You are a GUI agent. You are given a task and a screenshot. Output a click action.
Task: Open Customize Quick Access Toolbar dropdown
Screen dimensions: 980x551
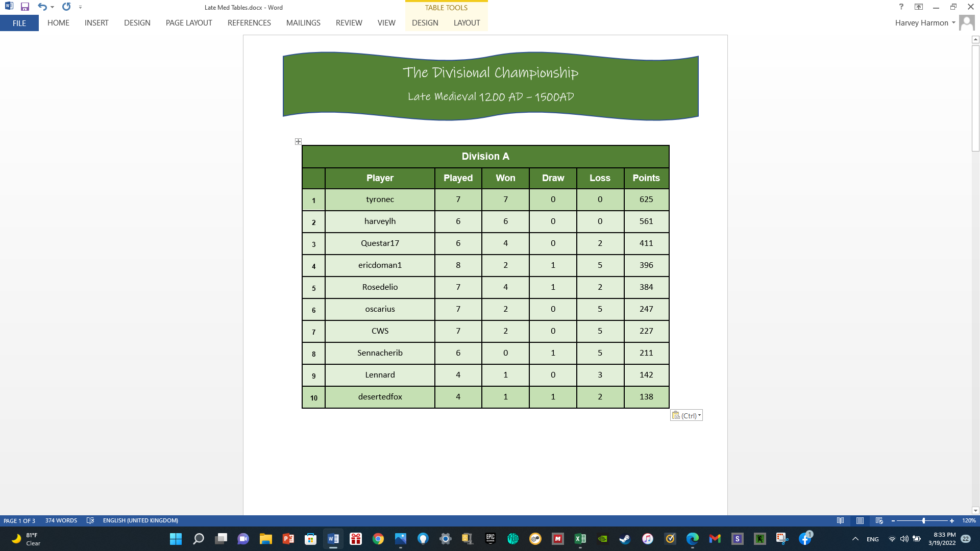pyautogui.click(x=81, y=7)
